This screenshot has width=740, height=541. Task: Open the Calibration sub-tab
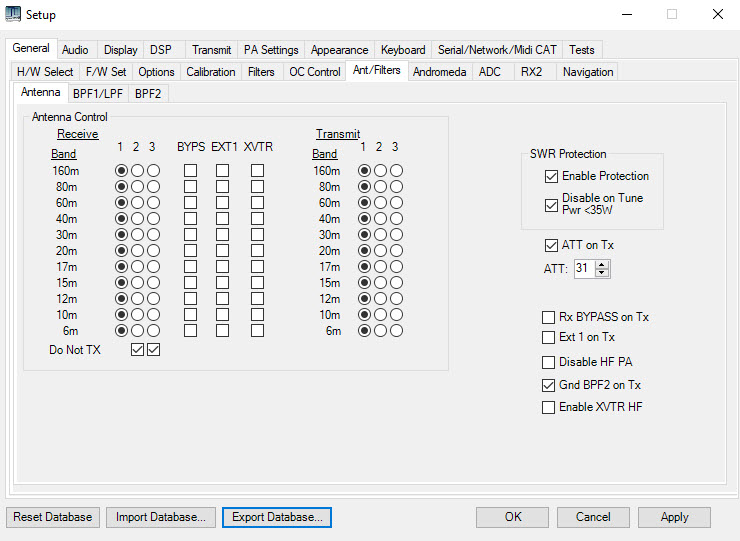coord(211,72)
